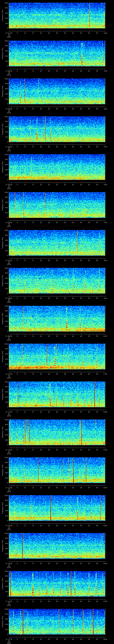Click "Frequency (Hz)" label of the 21:01:00 panel
This screenshot has width=114, height=644.
click(x=3, y=16)
